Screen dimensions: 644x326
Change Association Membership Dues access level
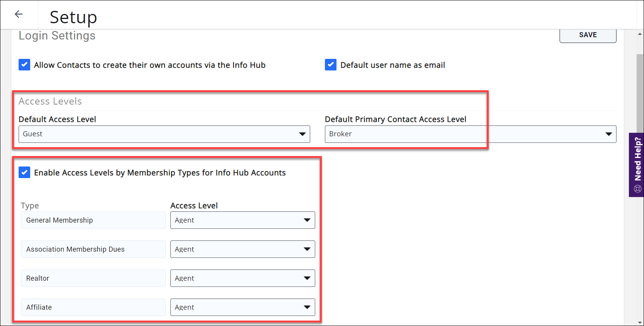[x=242, y=249]
